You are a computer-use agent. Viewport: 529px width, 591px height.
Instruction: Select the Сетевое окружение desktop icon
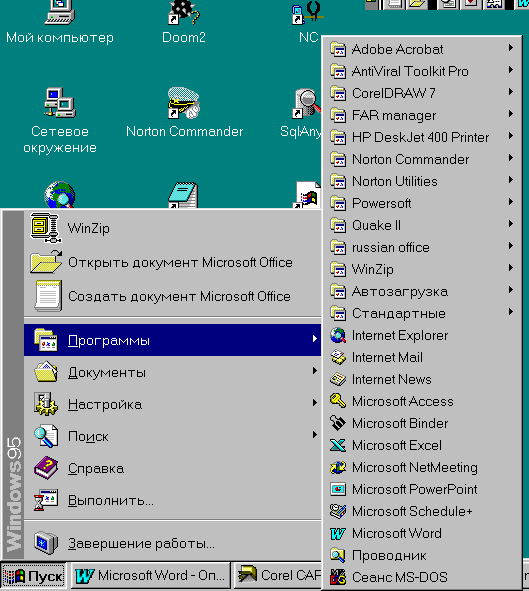pos(60,103)
